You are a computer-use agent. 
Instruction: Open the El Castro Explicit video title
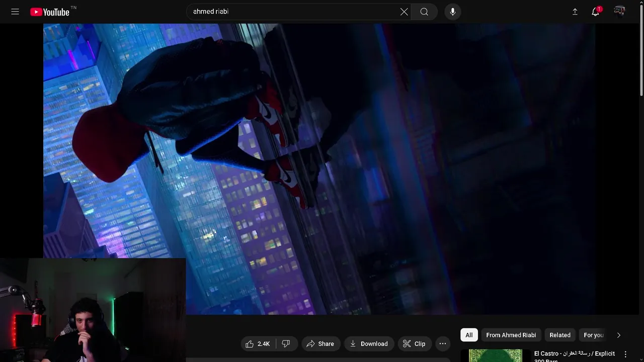click(575, 356)
